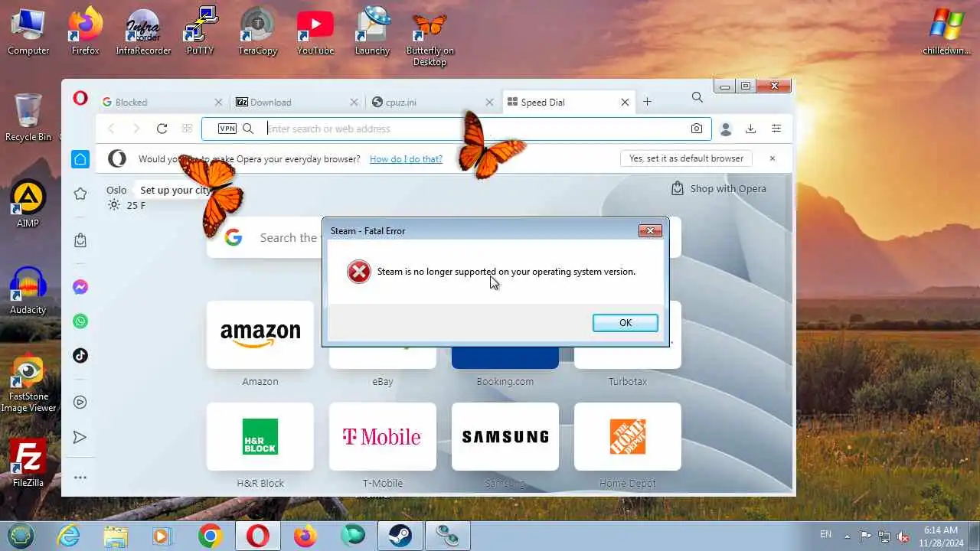
Task: Click the Set up your city tooltip
Action: click(175, 190)
